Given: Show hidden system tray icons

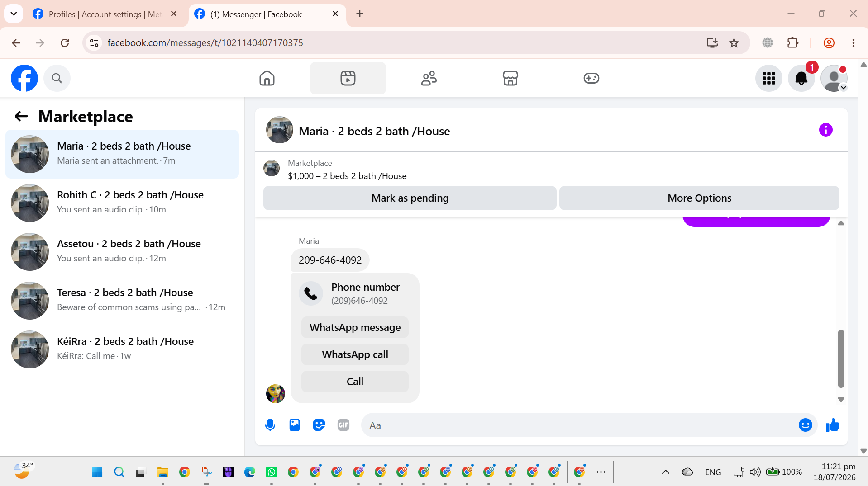Looking at the screenshot, I should [665, 472].
